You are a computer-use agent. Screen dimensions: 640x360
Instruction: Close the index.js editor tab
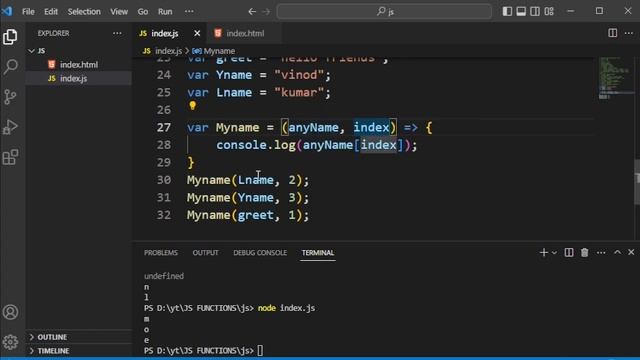tap(197, 33)
